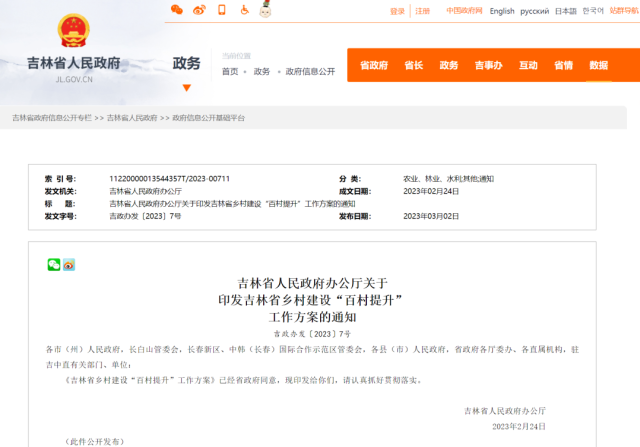Viewport: 640px width, 447px height.
Task: Switch language to English
Action: click(502, 11)
